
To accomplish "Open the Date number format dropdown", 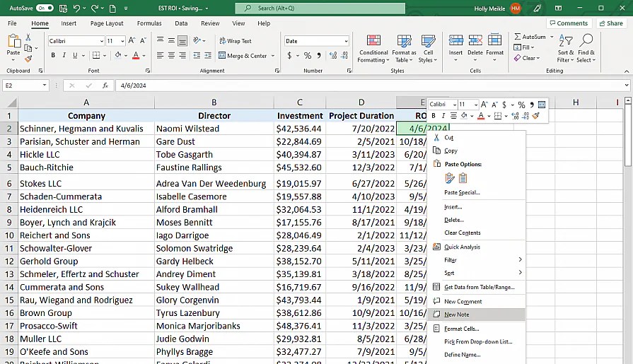I will (346, 41).
